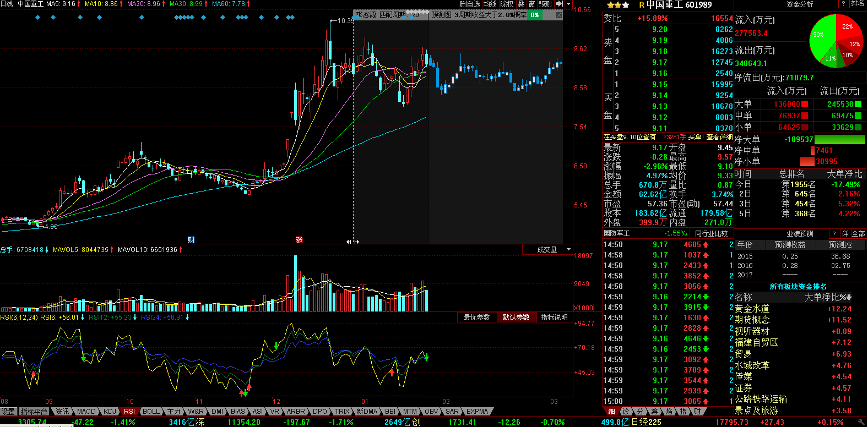Switch to the KDJ indicator tab
Image resolution: width=868 pixels, height=427 pixels.
(x=110, y=412)
